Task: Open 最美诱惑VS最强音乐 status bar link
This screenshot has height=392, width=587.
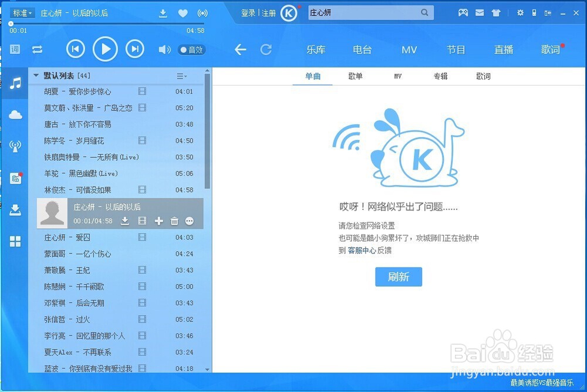Action: coord(542,383)
